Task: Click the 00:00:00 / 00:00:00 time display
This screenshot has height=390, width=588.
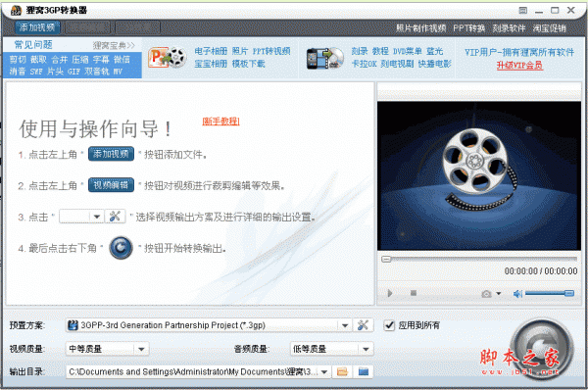Action: click(x=541, y=271)
